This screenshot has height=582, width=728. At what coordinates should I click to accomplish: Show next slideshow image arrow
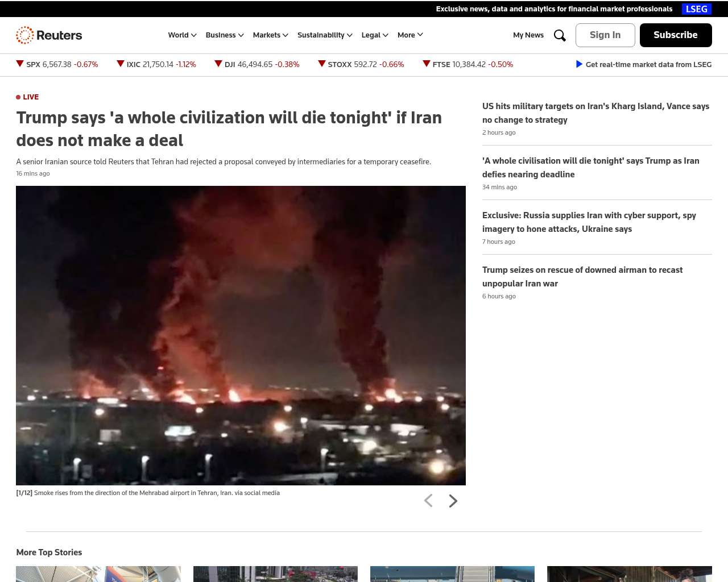[x=453, y=501]
